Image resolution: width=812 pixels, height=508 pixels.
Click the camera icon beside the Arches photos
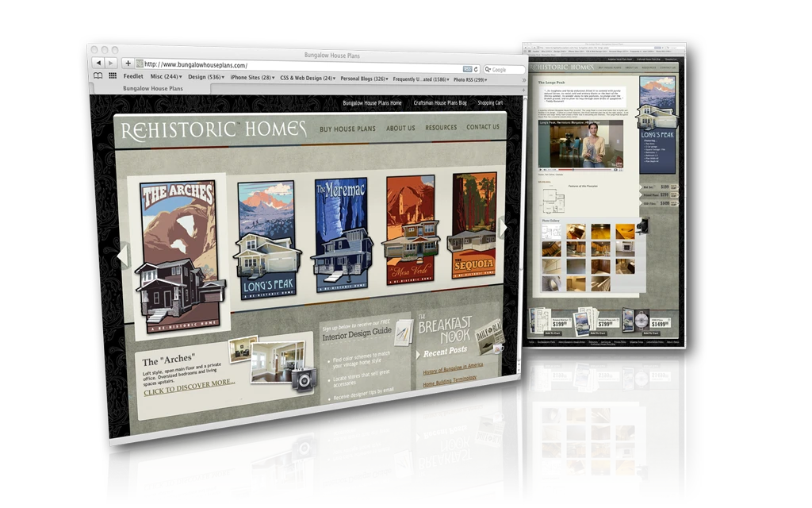304,379
